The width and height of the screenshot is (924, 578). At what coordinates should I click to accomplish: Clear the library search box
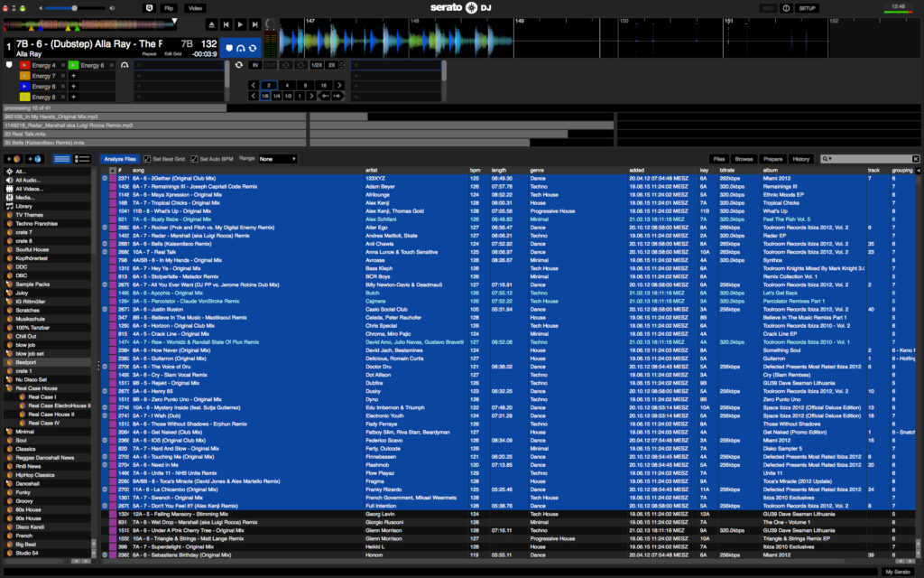pos(915,159)
